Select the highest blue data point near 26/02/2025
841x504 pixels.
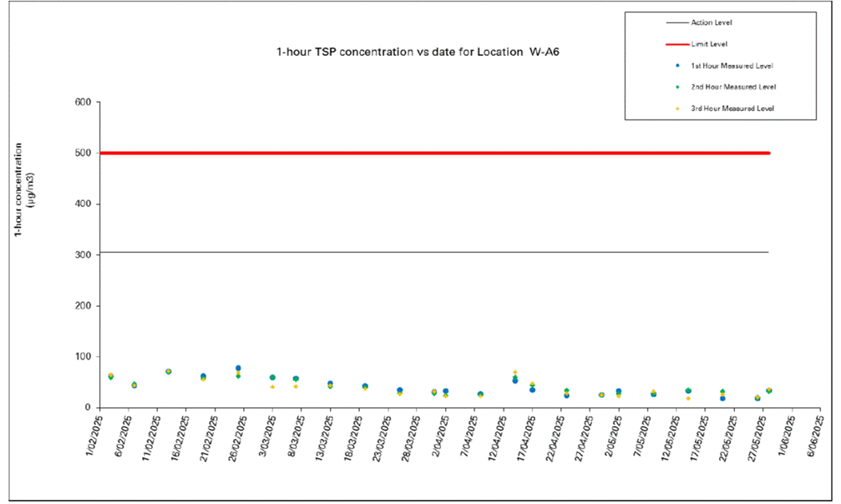tap(237, 366)
